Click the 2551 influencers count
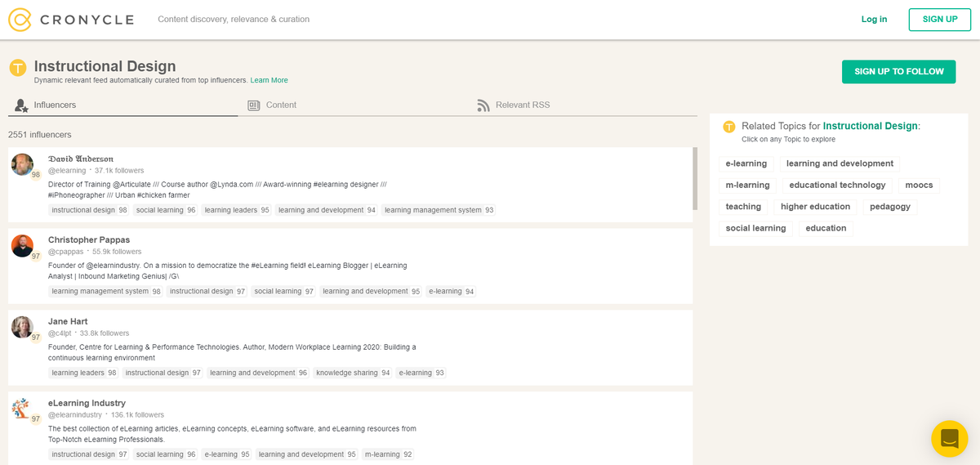This screenshot has width=980, height=465. tap(39, 134)
